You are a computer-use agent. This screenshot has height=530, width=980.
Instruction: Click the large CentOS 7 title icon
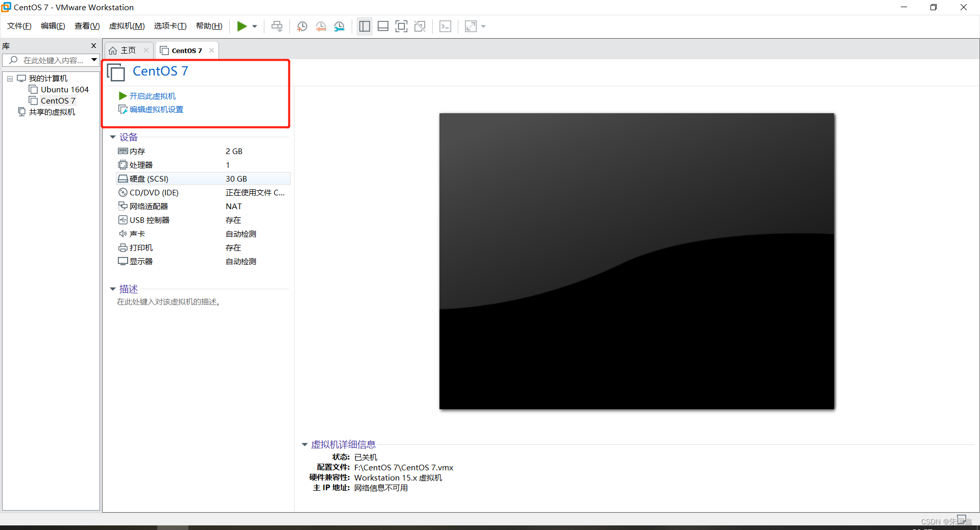coord(116,72)
